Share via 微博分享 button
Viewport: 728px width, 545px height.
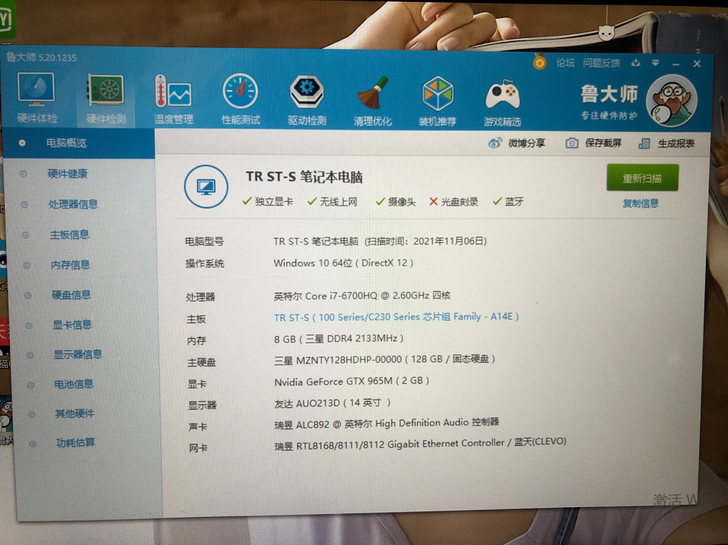point(516,143)
